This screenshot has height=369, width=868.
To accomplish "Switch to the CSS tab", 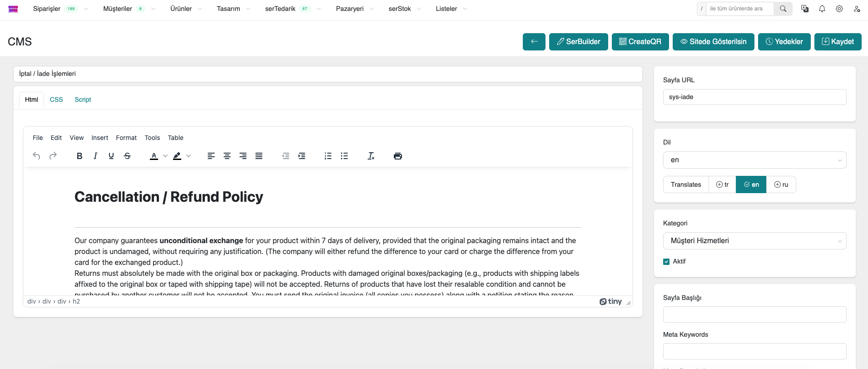I will (x=56, y=100).
